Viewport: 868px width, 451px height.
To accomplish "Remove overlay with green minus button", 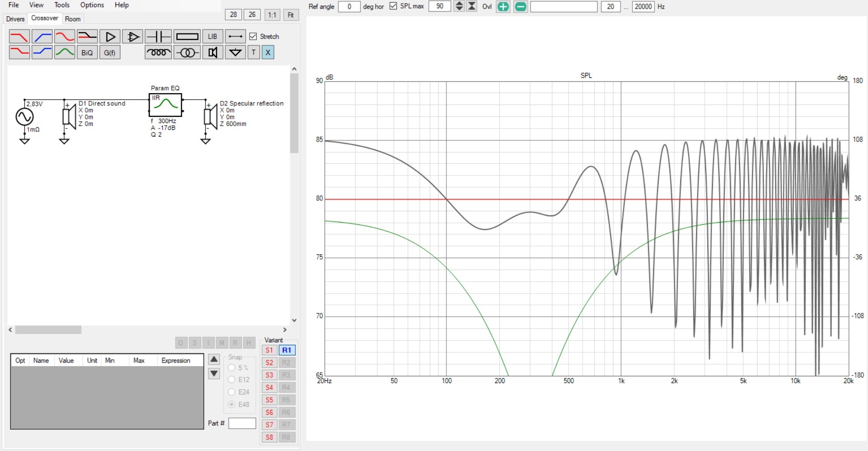I will 521,6.
